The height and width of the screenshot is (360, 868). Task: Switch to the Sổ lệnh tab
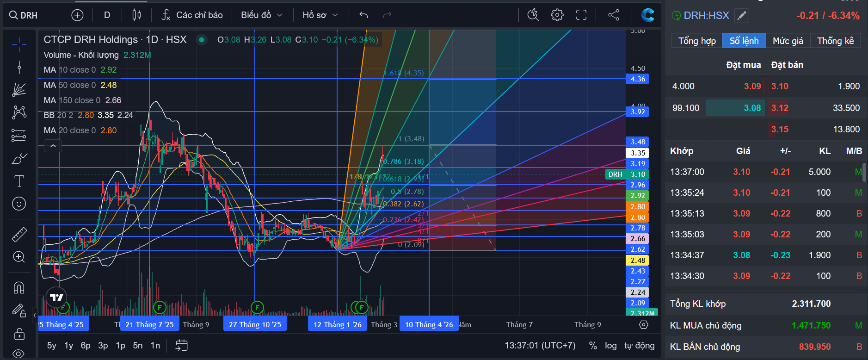tap(744, 41)
